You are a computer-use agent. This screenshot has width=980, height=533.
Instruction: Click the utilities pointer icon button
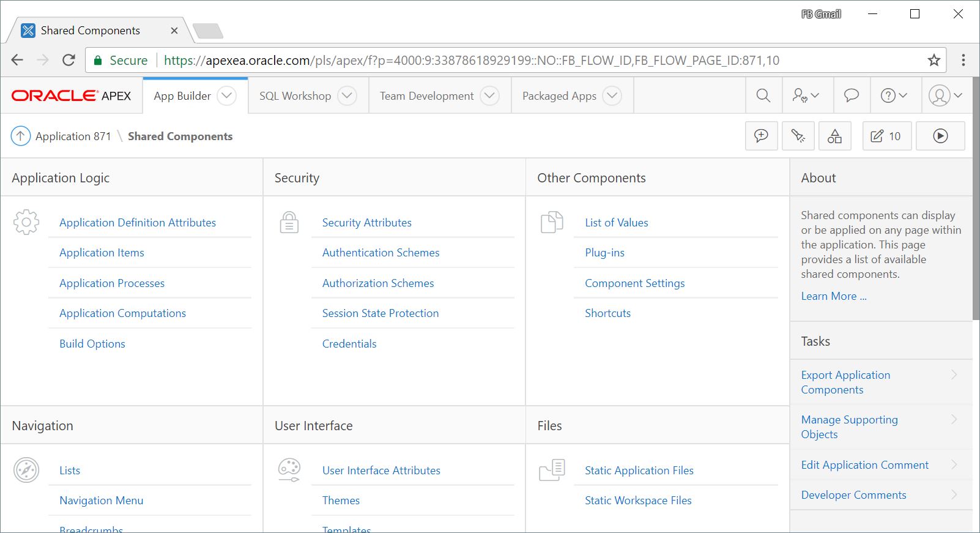pyautogui.click(x=798, y=136)
